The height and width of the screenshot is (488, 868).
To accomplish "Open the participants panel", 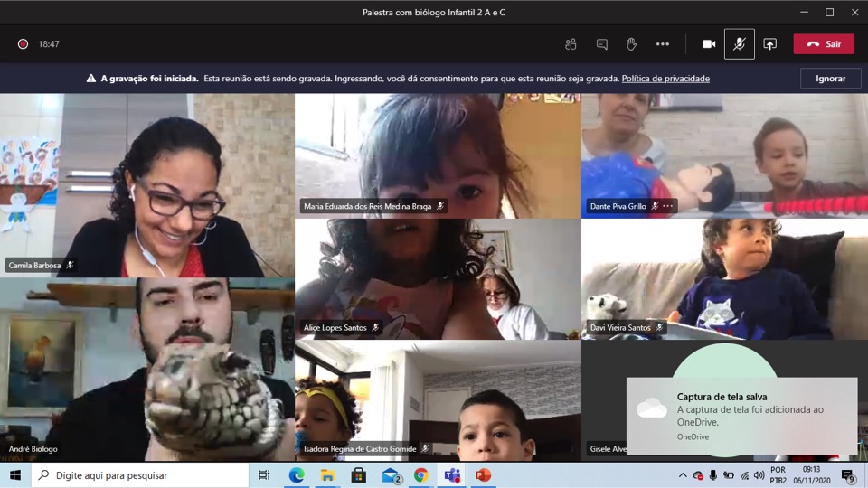I will click(571, 44).
